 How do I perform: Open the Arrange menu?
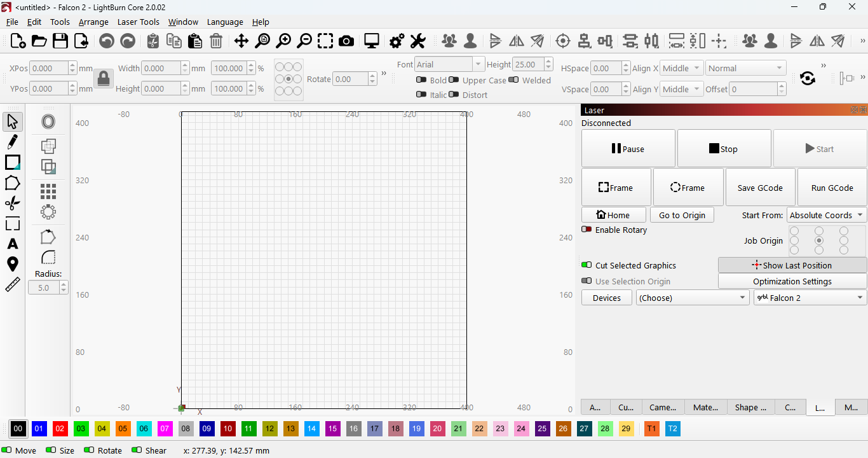(x=93, y=22)
